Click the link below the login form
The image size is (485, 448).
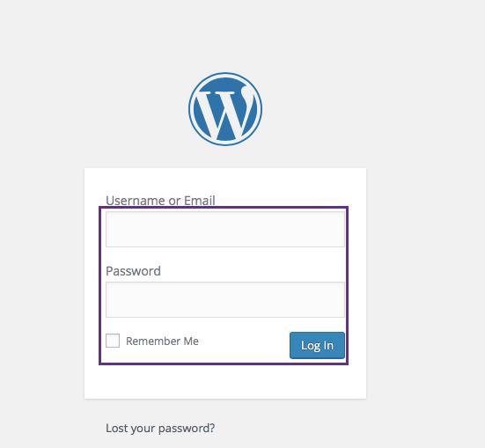click(x=160, y=429)
